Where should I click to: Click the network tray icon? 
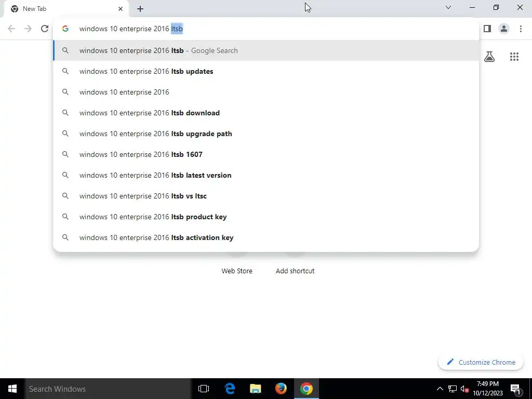pos(453,389)
